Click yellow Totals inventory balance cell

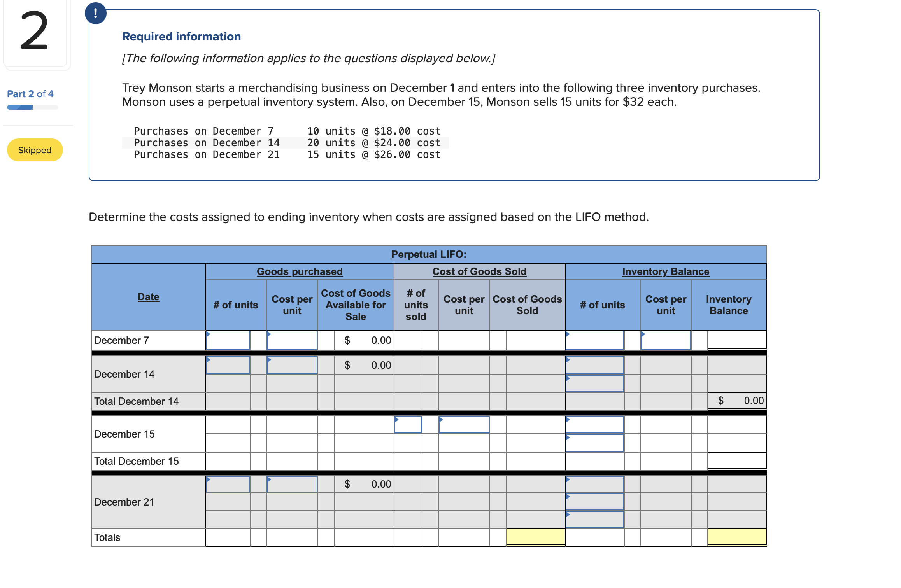(x=737, y=537)
